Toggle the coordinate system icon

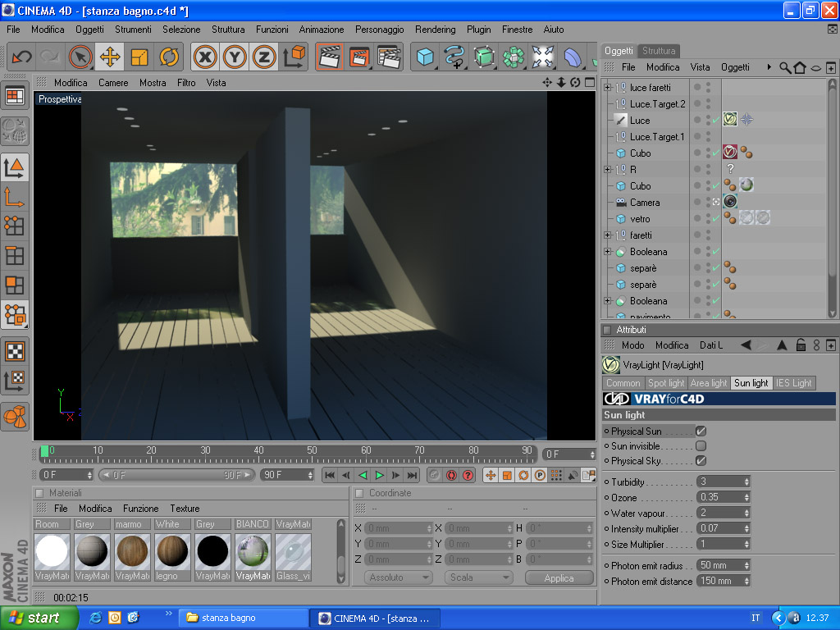294,57
